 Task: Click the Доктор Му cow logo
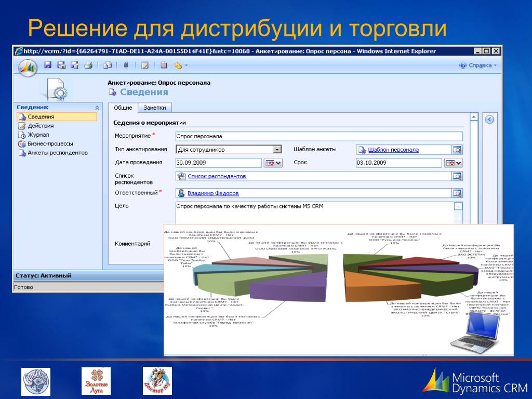157,381
